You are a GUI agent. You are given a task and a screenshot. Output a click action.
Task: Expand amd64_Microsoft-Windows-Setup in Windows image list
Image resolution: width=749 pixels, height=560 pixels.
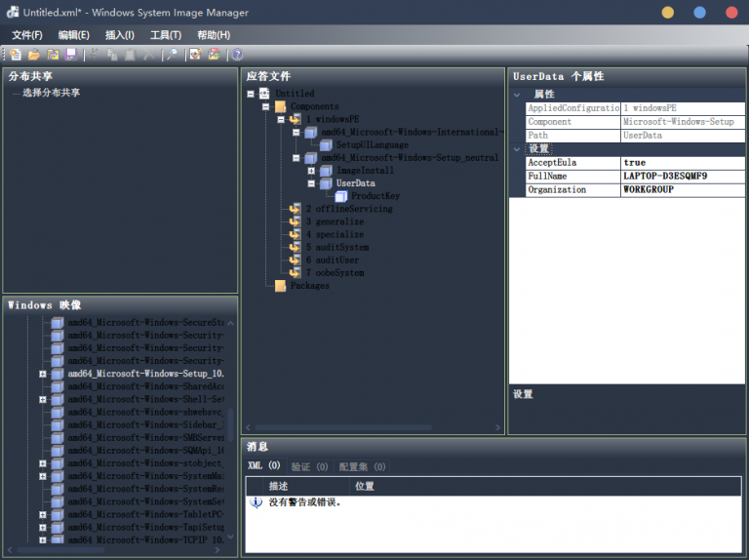pos(43,374)
